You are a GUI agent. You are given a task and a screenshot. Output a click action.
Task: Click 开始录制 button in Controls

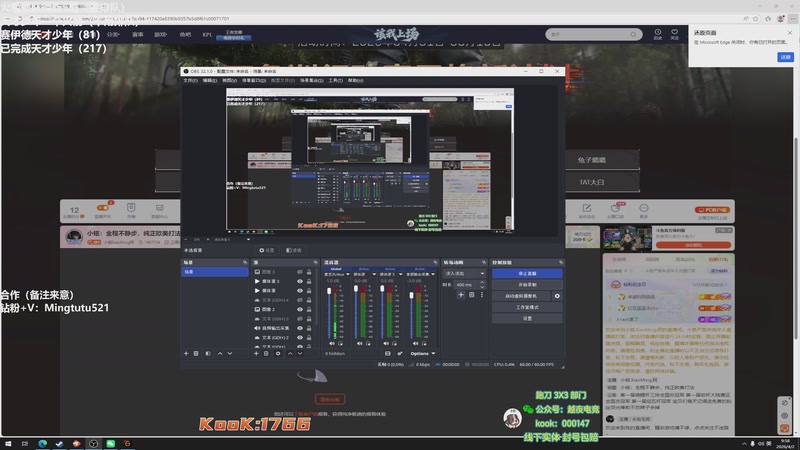click(527, 285)
